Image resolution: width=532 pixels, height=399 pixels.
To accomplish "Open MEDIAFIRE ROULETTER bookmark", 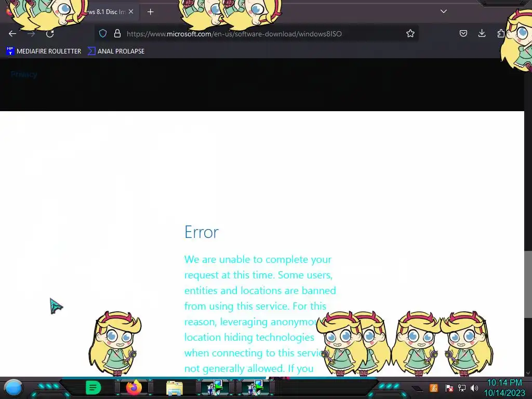I will pyautogui.click(x=44, y=51).
